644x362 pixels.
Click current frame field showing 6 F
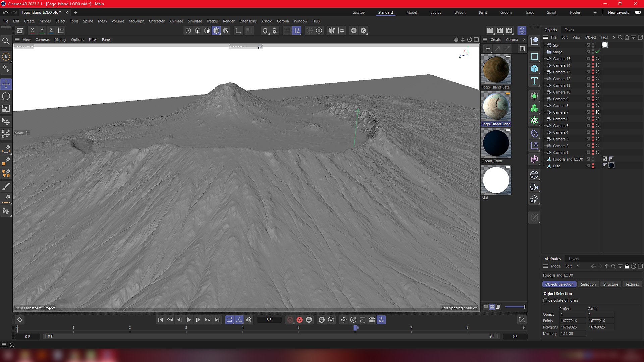point(269,320)
